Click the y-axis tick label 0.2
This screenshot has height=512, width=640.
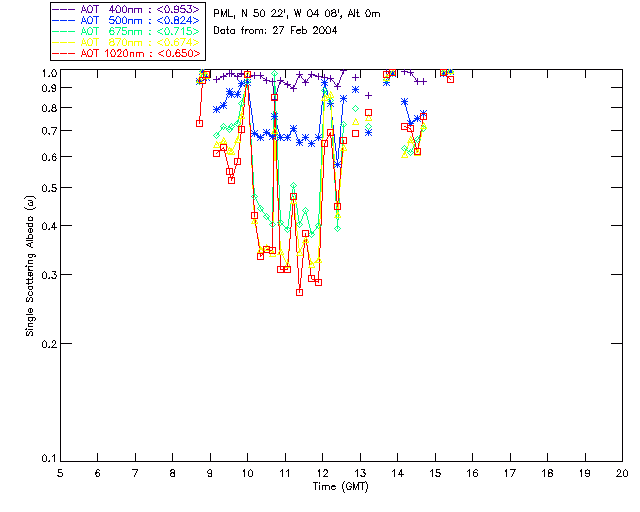click(49, 344)
